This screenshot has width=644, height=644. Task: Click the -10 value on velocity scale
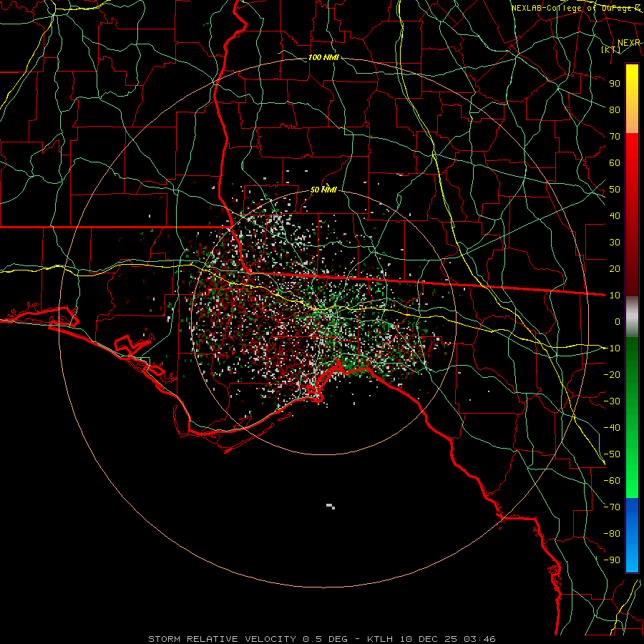click(x=612, y=348)
